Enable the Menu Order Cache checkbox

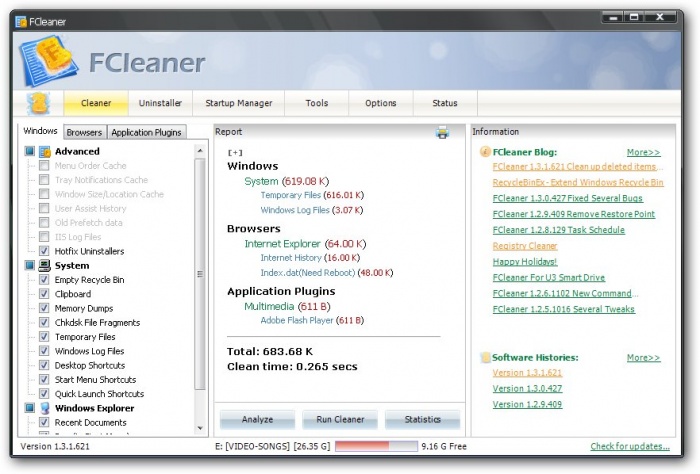click(x=44, y=166)
